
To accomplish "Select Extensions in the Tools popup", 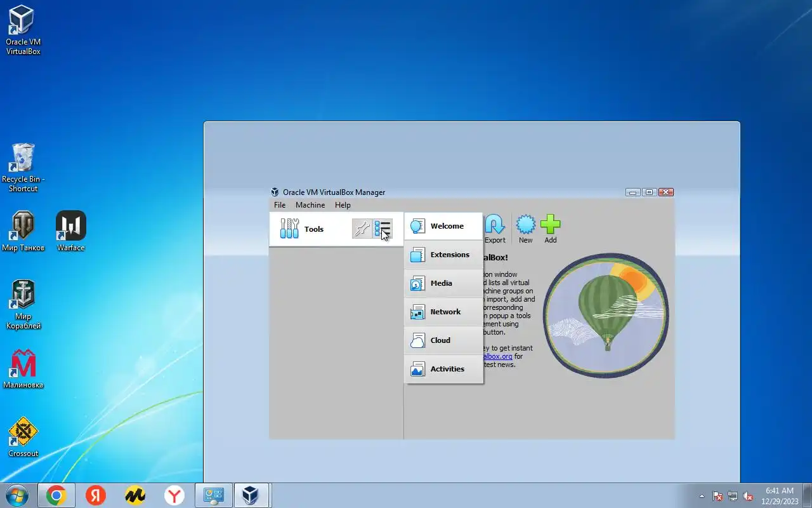I will [443, 255].
